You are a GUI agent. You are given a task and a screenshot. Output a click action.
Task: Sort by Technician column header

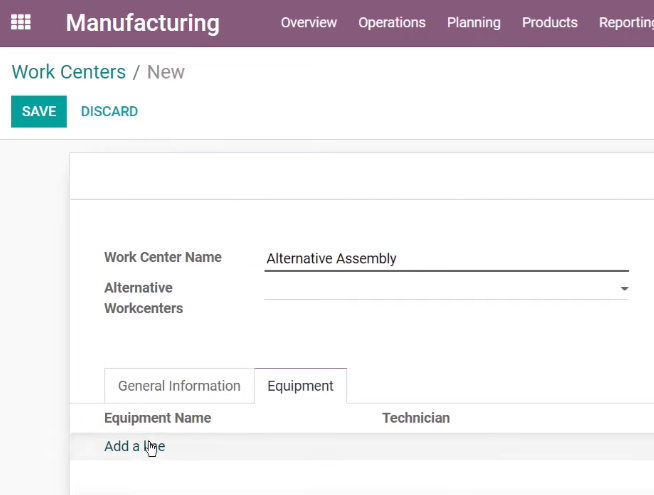pyautogui.click(x=416, y=418)
